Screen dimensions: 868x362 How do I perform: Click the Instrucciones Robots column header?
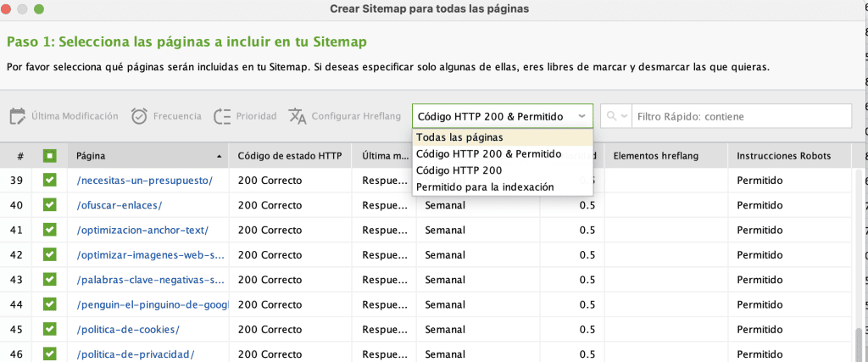(x=782, y=156)
